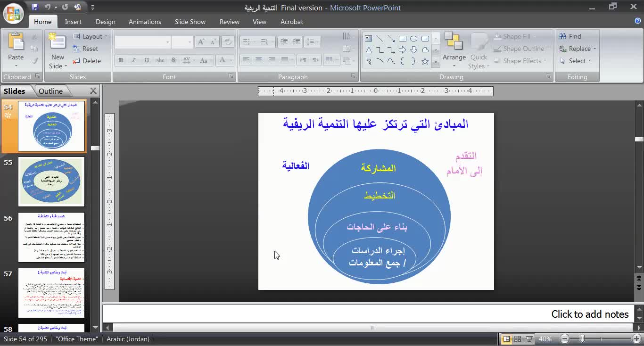This screenshot has height=346, width=644.
Task: Switch to Slide Sorter view
Action: coord(518,339)
